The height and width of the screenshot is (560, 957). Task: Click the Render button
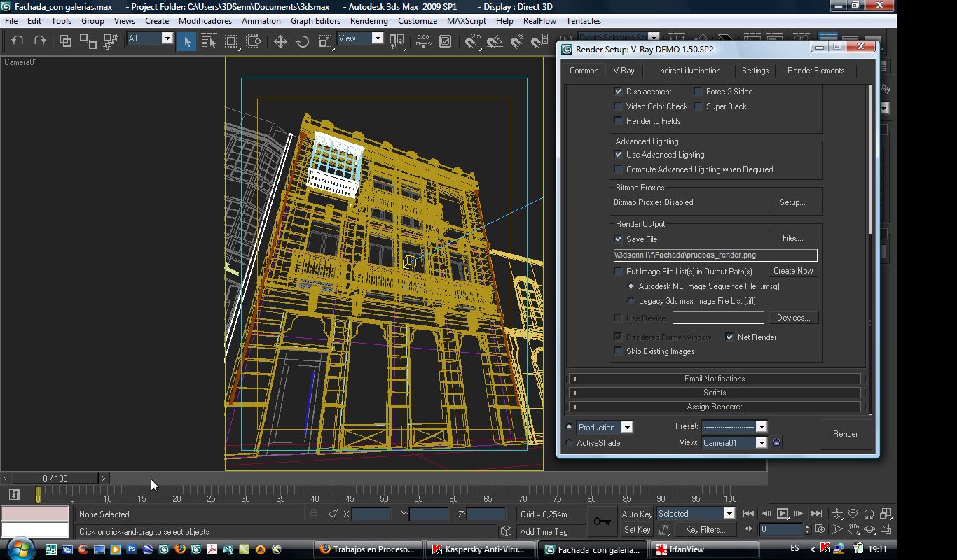click(x=845, y=434)
